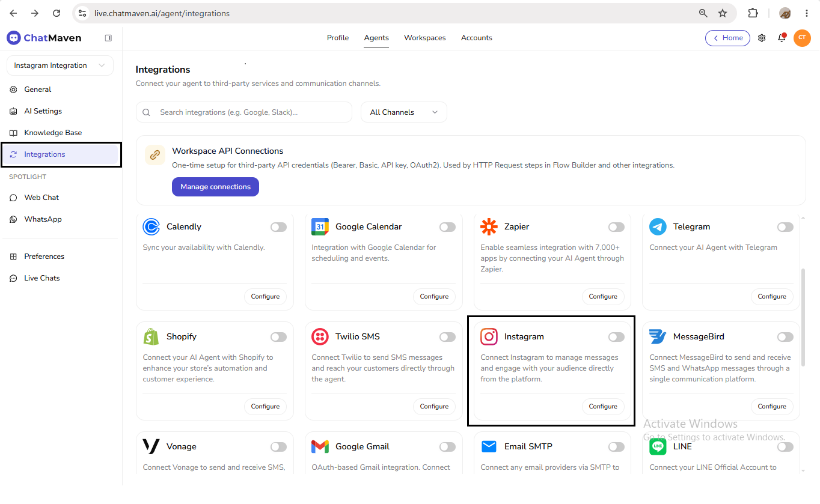
Task: Configure the Zapier integration
Action: point(603,296)
